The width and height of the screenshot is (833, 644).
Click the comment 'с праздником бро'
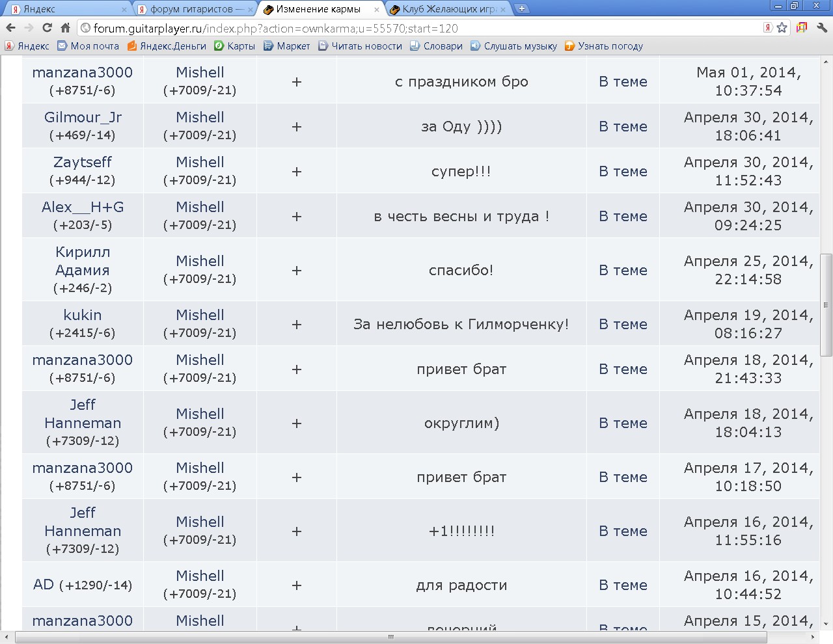(461, 82)
